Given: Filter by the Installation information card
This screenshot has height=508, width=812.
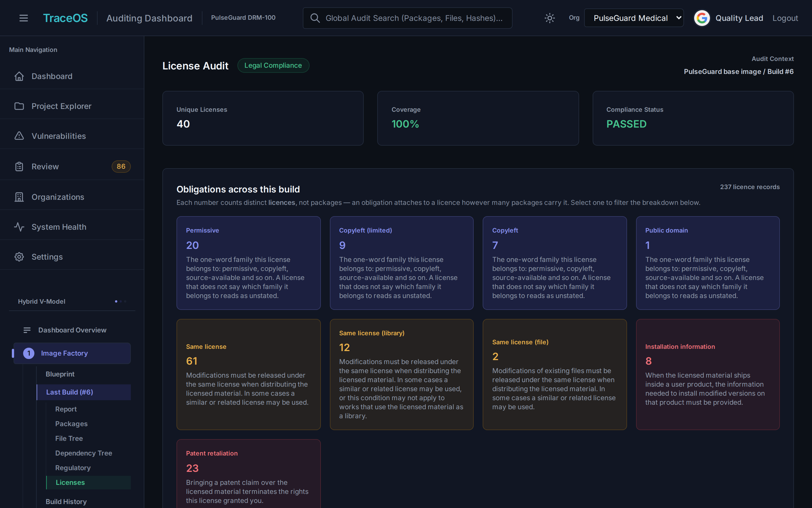Looking at the screenshot, I should click(708, 374).
